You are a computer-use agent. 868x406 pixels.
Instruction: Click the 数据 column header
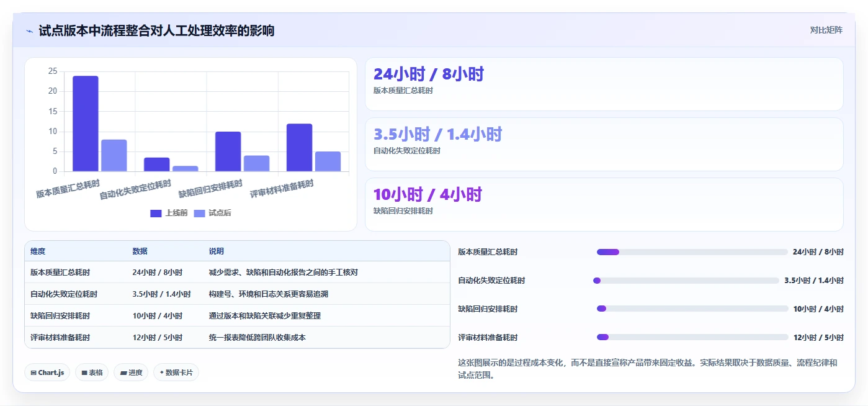pyautogui.click(x=140, y=251)
